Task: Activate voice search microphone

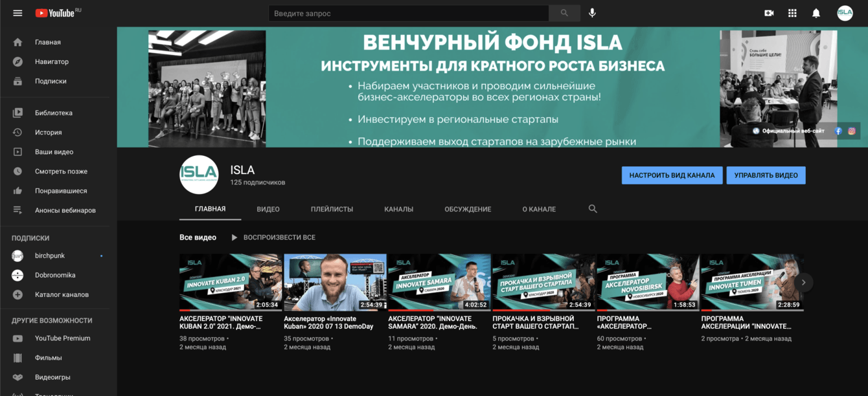Action: coord(592,13)
